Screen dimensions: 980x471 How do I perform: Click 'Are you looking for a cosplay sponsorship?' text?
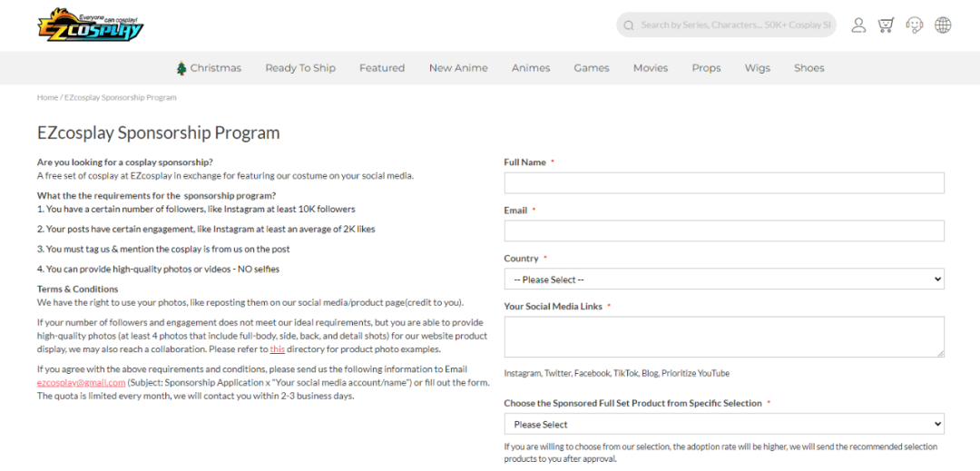[125, 162]
